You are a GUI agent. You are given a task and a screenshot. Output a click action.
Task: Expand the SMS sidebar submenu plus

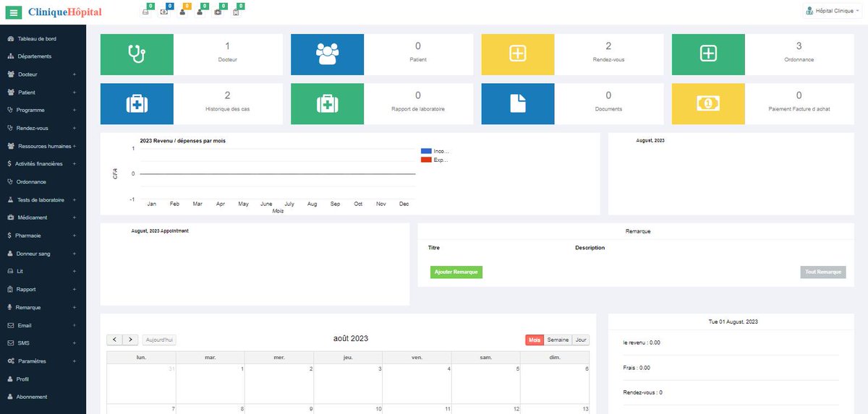click(75, 343)
